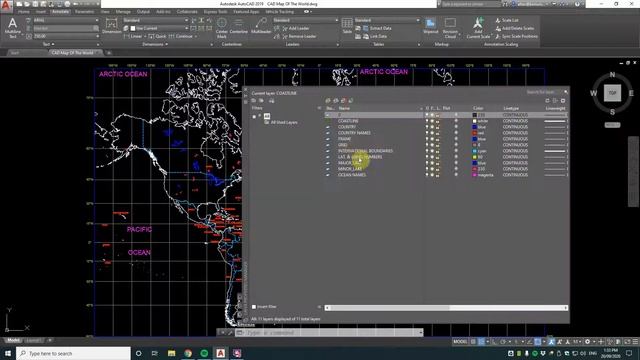Click Remove Leader button

point(299,36)
